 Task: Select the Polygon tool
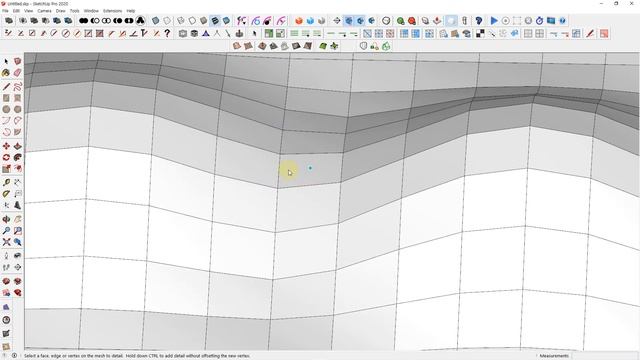click(x=18, y=109)
